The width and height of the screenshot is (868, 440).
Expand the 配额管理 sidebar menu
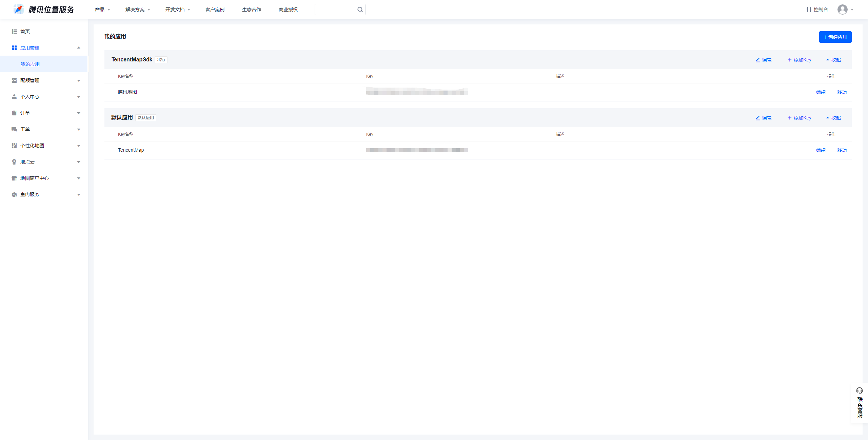point(79,80)
